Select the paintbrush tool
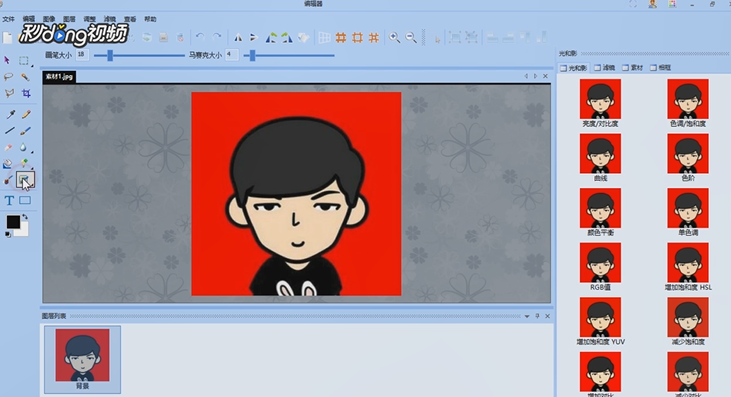The image size is (731, 397). (x=26, y=131)
